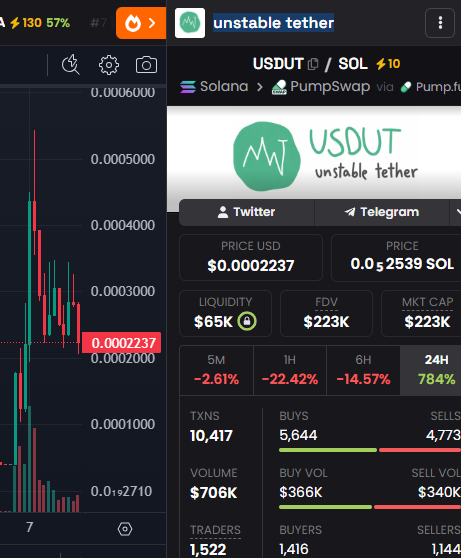This screenshot has height=558, width=461.
Task: Click the USDUT token logo thumbnail
Action: point(190,23)
